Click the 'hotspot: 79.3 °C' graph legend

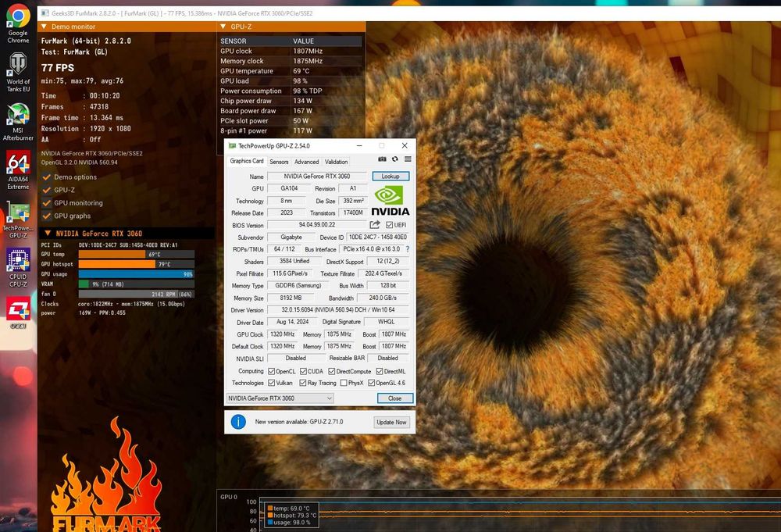click(292, 515)
